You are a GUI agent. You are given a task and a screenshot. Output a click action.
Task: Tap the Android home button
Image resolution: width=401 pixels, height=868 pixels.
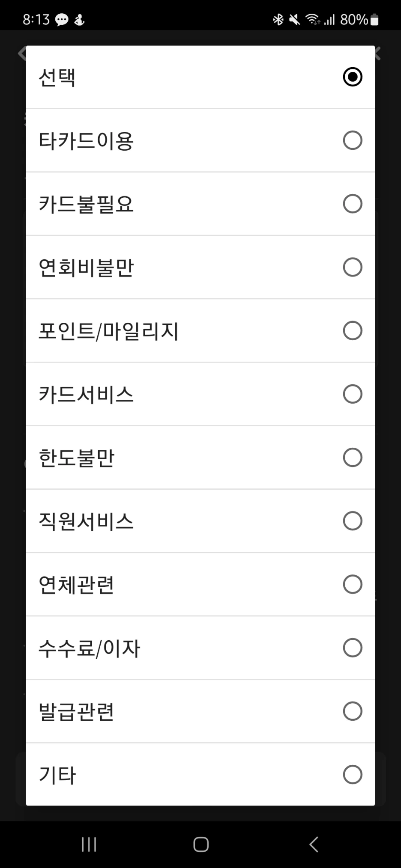click(201, 844)
